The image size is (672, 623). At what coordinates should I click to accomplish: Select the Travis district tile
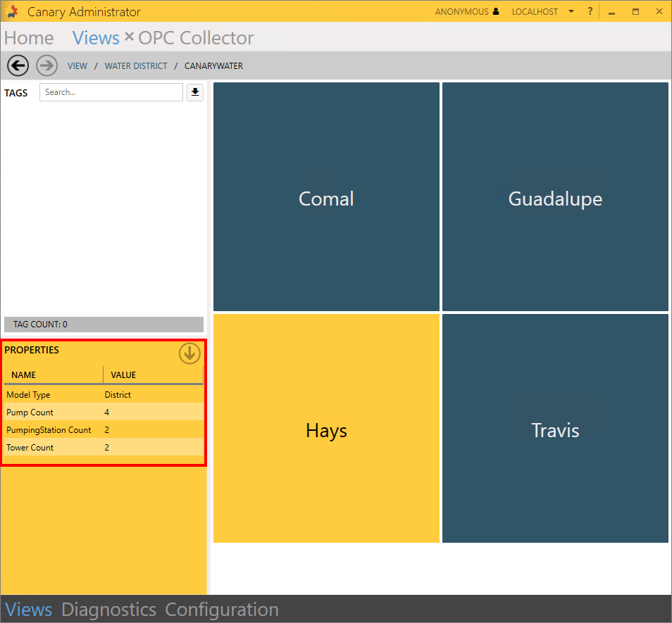555,429
